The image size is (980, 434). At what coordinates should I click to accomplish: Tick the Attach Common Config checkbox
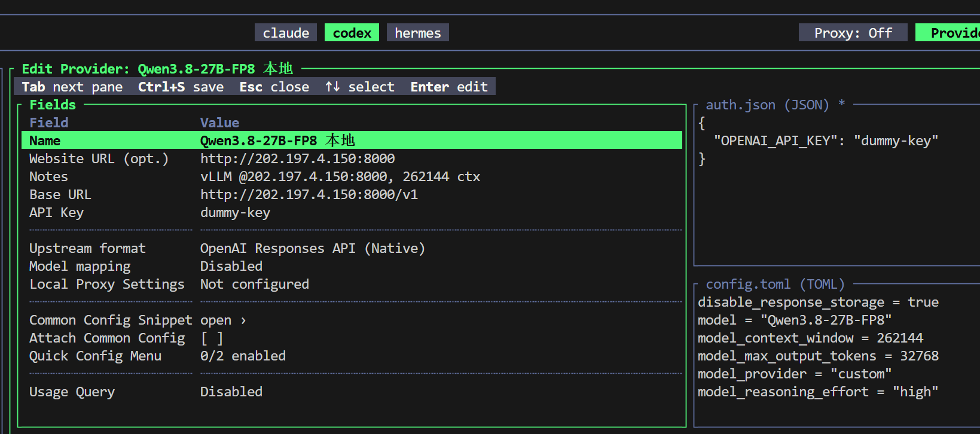coord(212,338)
